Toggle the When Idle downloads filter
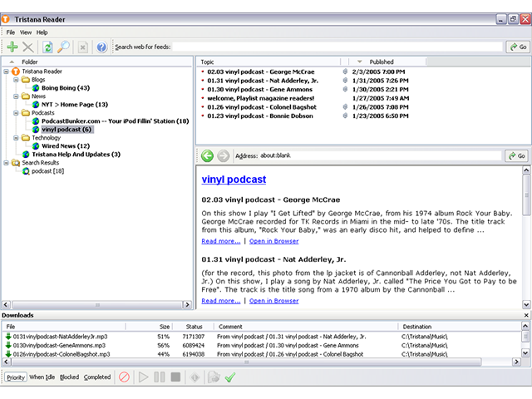 (x=42, y=377)
